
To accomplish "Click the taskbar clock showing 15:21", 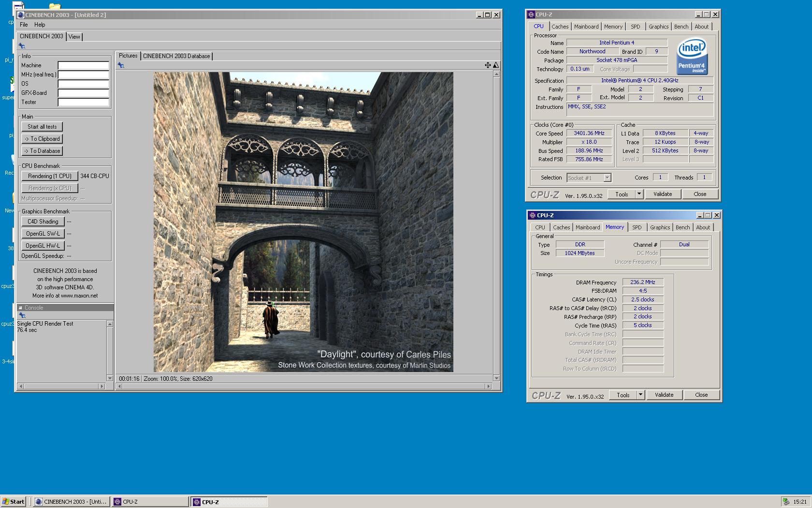I will 800,502.
